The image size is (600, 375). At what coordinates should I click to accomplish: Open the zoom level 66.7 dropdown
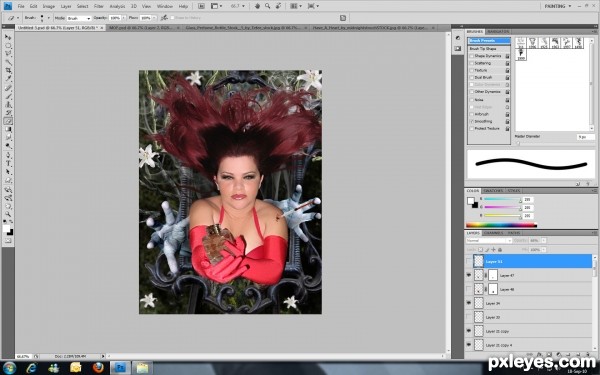pos(243,6)
